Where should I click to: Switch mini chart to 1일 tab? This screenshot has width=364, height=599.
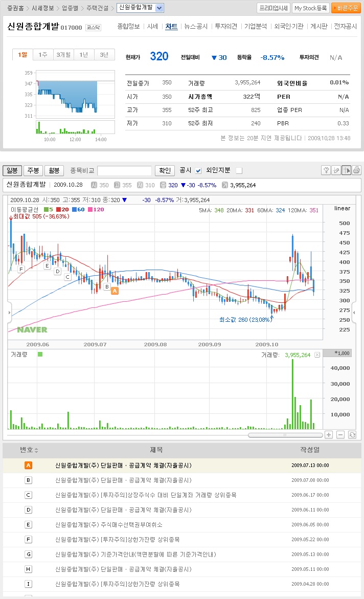click(22, 55)
